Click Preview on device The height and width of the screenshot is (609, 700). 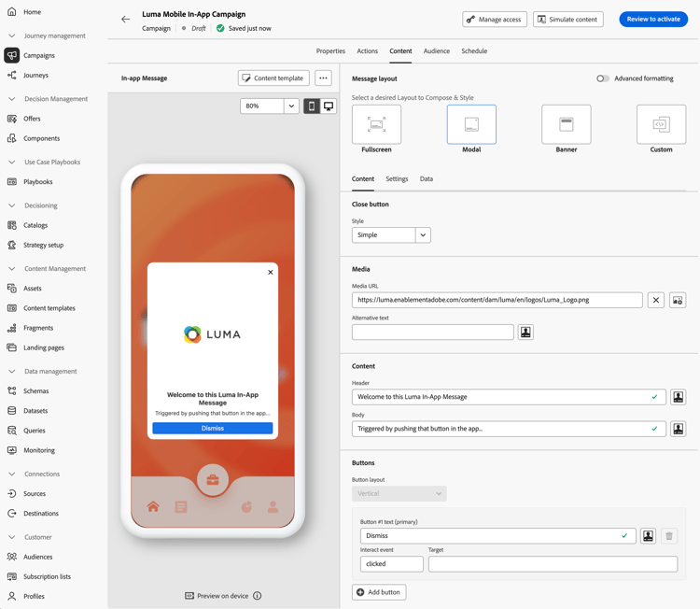(223, 596)
